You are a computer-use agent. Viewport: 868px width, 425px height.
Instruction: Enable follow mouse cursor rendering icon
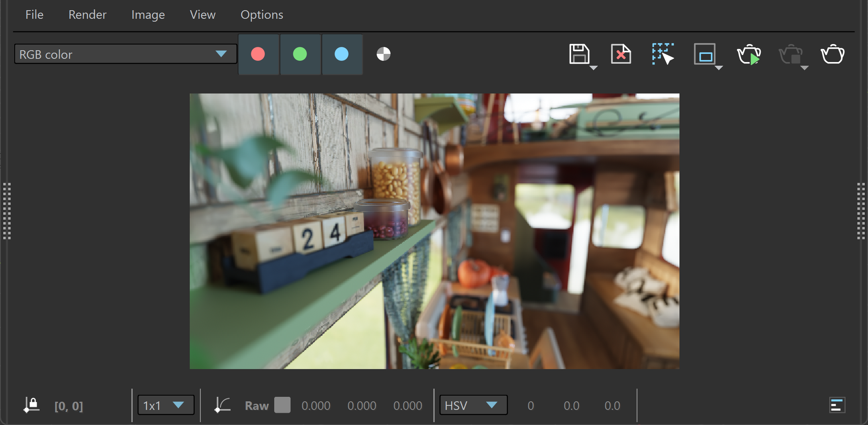(x=663, y=54)
